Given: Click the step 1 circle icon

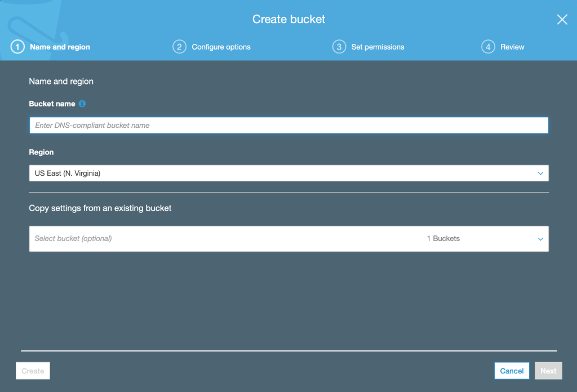Looking at the screenshot, I should coord(17,47).
